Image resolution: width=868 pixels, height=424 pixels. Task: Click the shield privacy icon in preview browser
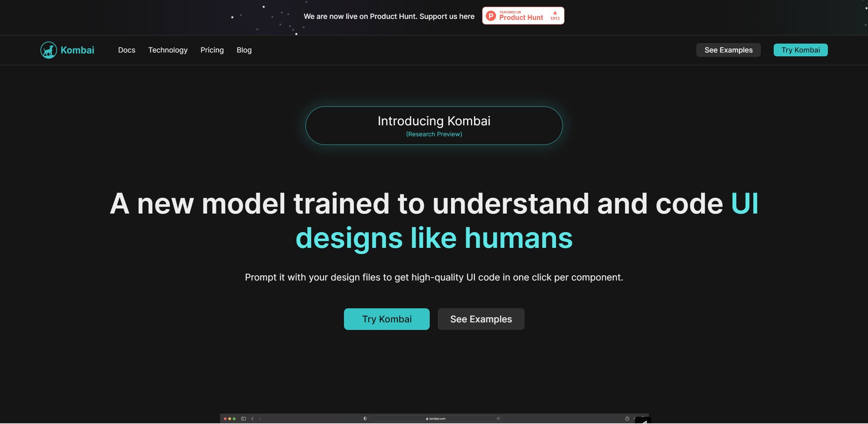pyautogui.click(x=365, y=419)
